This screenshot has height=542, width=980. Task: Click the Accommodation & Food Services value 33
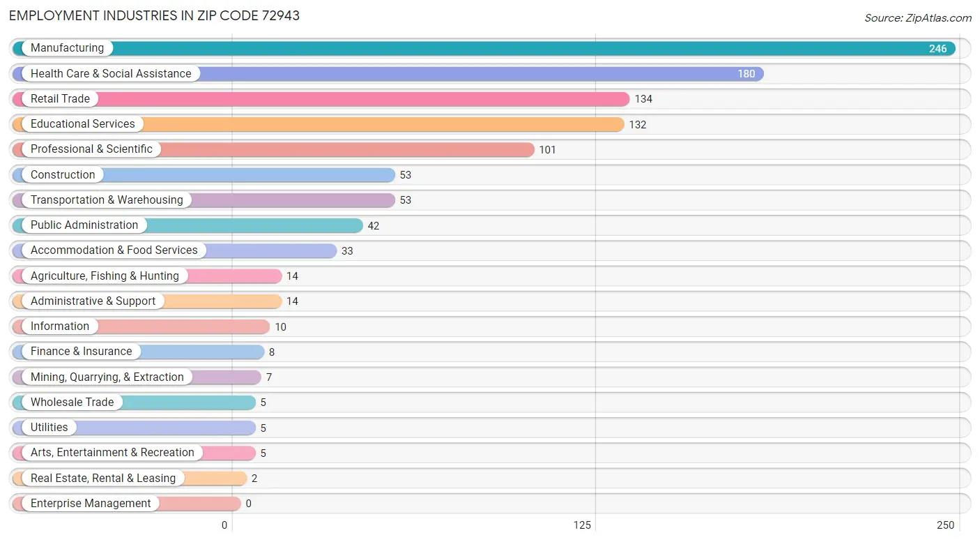(347, 251)
